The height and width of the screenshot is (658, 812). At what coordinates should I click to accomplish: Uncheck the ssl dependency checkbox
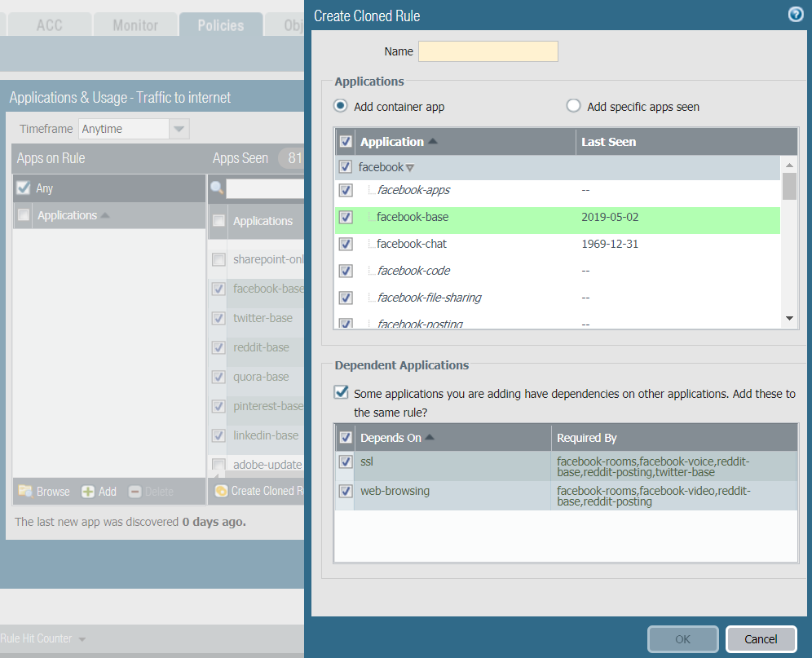[346, 462]
